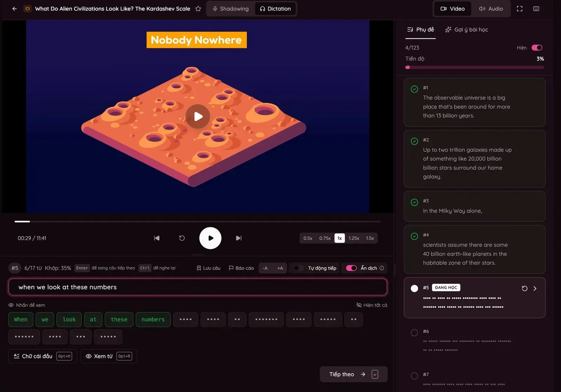Enable Tự động tiếp auto-advance
The image size is (561, 392).
coord(298,268)
